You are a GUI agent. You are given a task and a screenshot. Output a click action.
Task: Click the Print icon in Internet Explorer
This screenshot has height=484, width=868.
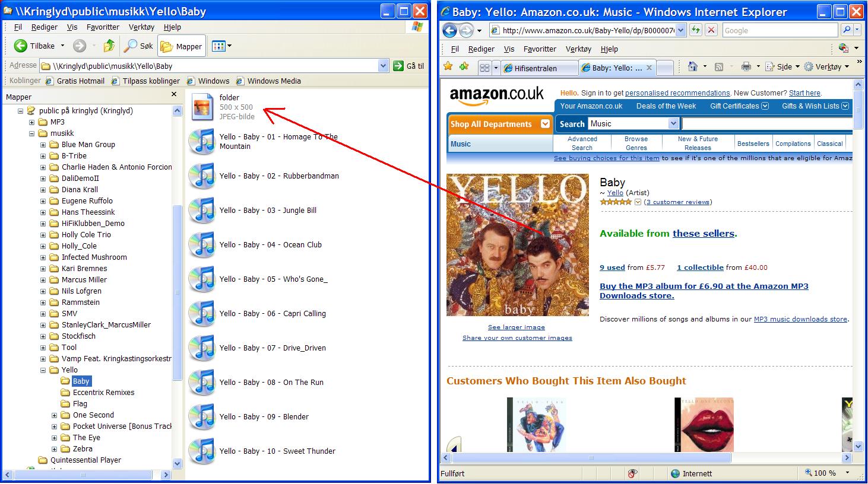point(746,66)
